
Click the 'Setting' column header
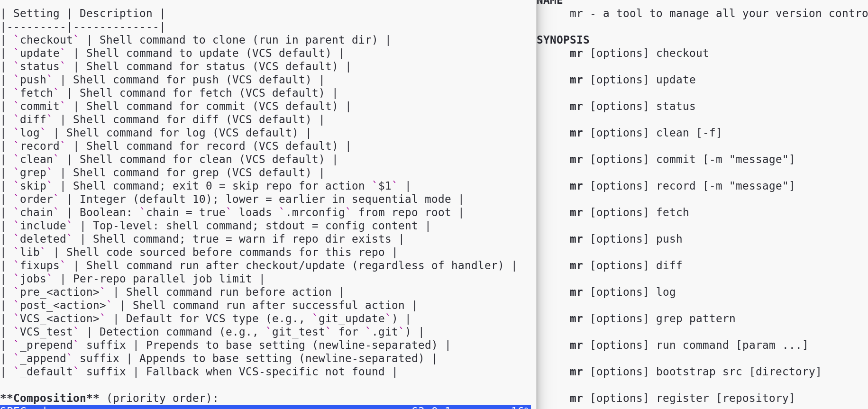[37, 13]
